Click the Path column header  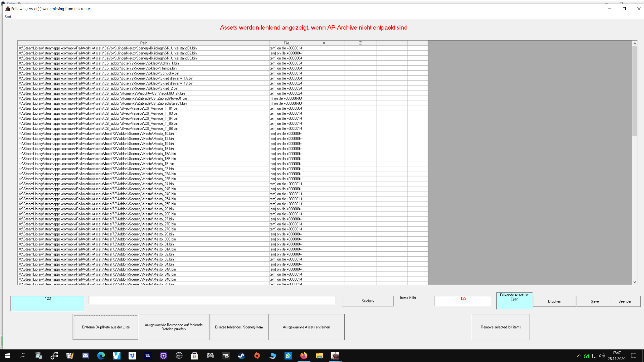tap(143, 43)
